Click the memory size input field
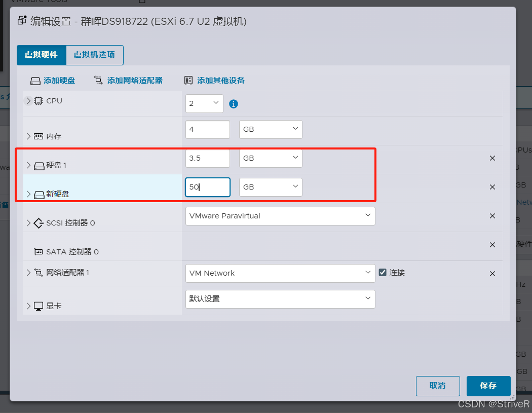Image resolution: width=532 pixels, height=413 pixels. click(x=208, y=129)
